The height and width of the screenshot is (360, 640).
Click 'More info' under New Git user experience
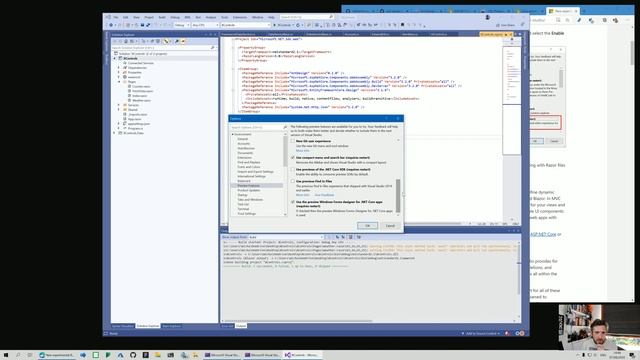pos(302,151)
